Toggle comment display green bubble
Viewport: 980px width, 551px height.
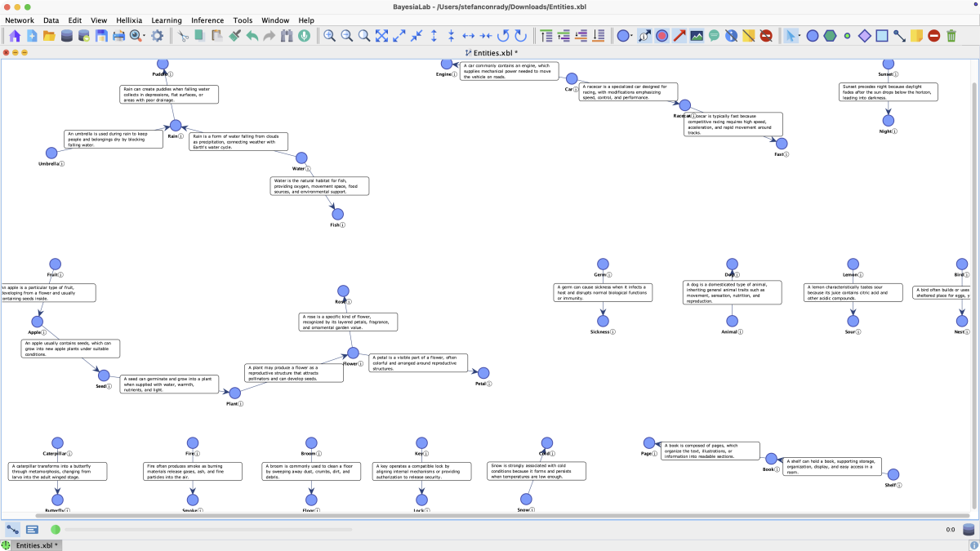pos(714,36)
